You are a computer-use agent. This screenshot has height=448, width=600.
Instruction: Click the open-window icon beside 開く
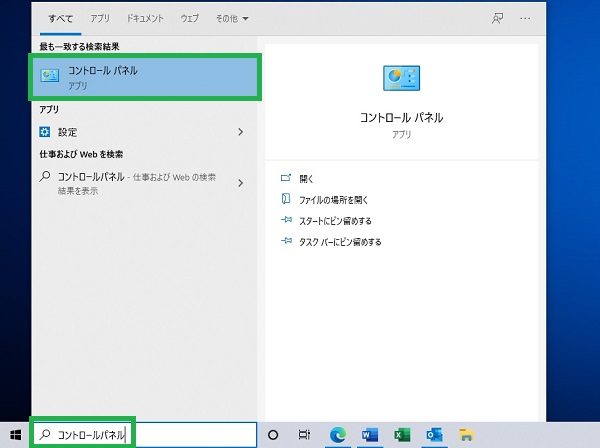[x=286, y=178]
